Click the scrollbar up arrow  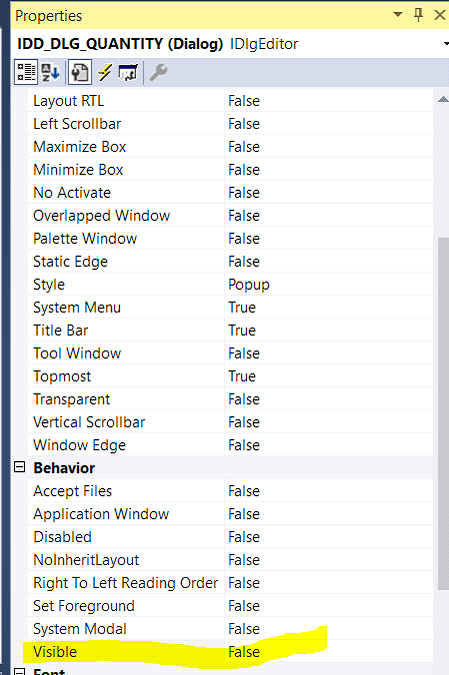click(x=443, y=99)
